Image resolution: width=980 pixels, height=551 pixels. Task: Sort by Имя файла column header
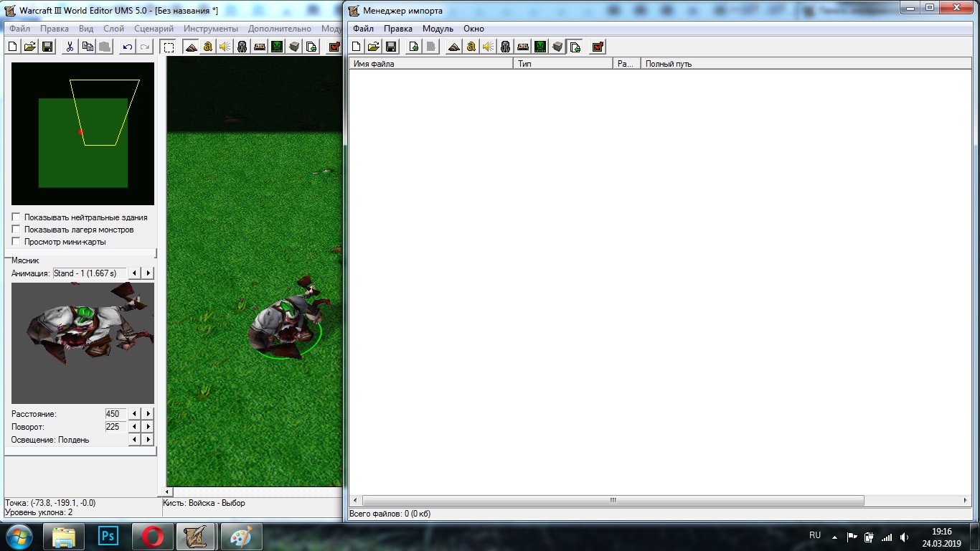point(431,64)
